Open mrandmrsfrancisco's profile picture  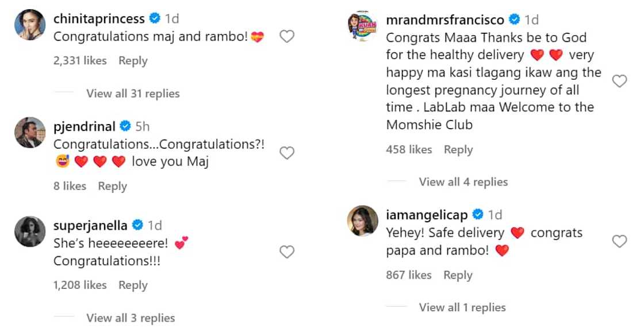(x=362, y=26)
